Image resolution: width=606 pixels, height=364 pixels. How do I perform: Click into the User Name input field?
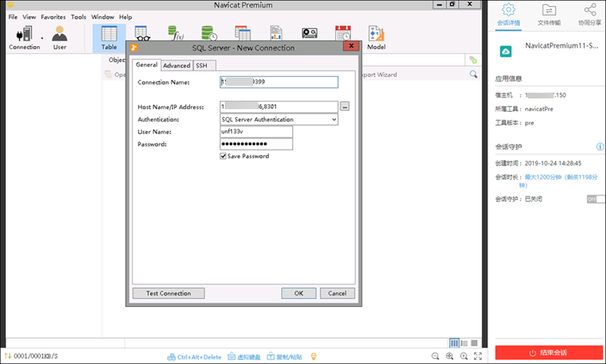point(256,132)
